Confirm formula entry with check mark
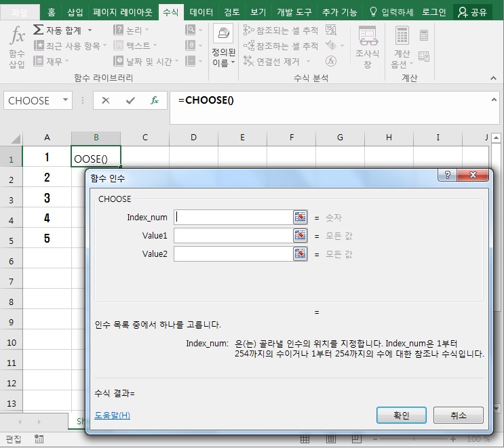Image resolution: width=504 pixels, height=448 pixels. tap(130, 100)
